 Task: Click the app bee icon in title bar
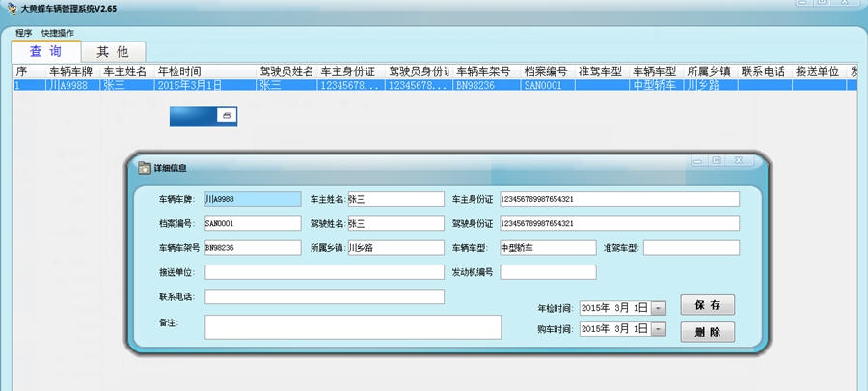click(13, 9)
